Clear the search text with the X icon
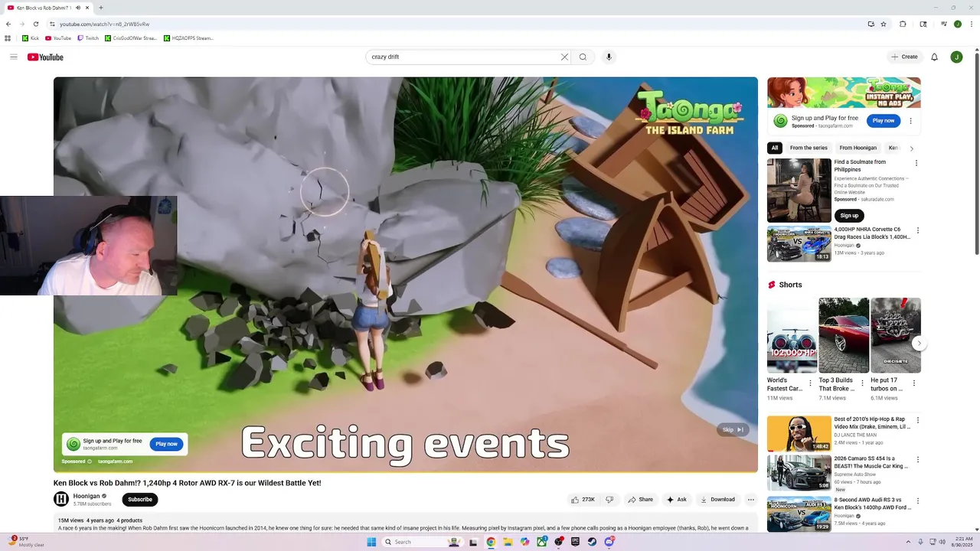This screenshot has width=980, height=551. click(x=564, y=57)
